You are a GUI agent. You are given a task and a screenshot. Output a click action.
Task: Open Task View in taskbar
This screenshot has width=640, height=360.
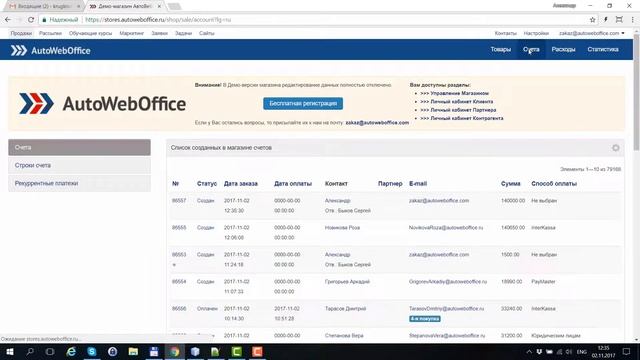50,351
